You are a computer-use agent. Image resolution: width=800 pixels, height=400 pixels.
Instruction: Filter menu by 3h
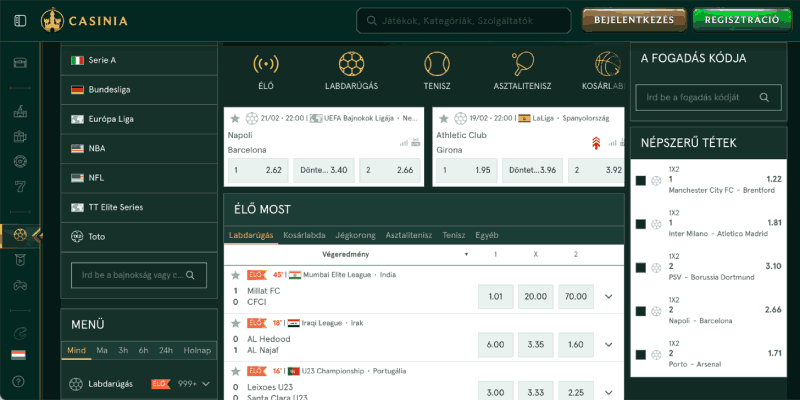123,351
